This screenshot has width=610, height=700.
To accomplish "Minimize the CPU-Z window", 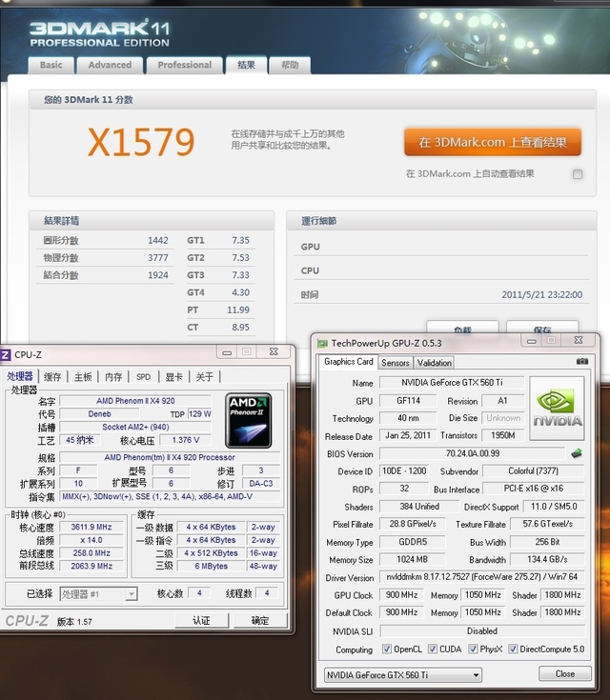I will click(x=227, y=352).
